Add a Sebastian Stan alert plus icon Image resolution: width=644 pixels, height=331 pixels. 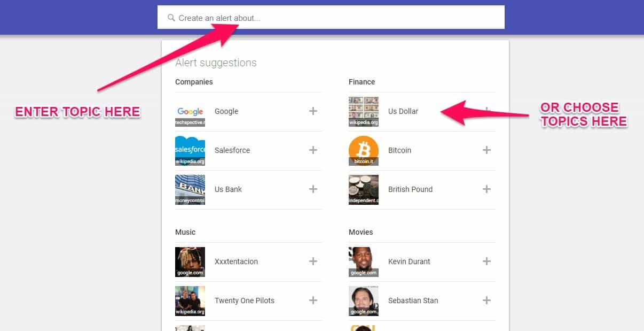tap(486, 301)
